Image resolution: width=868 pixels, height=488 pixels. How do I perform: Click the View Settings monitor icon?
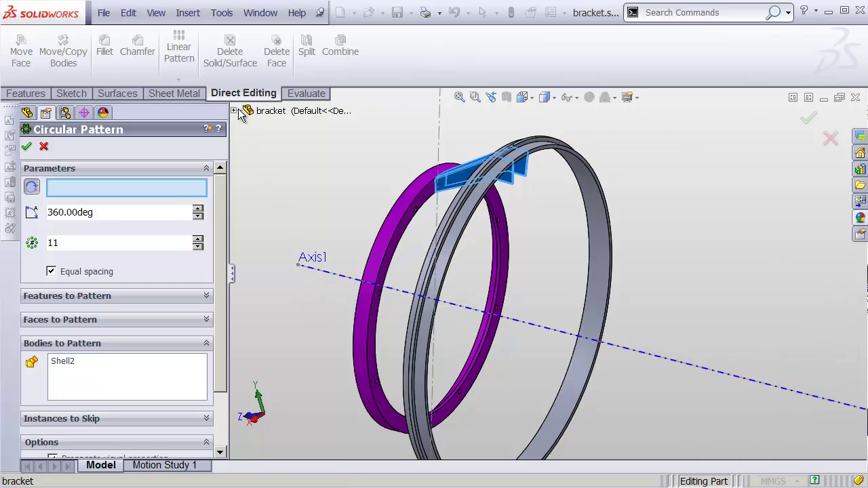pyautogui.click(x=627, y=97)
